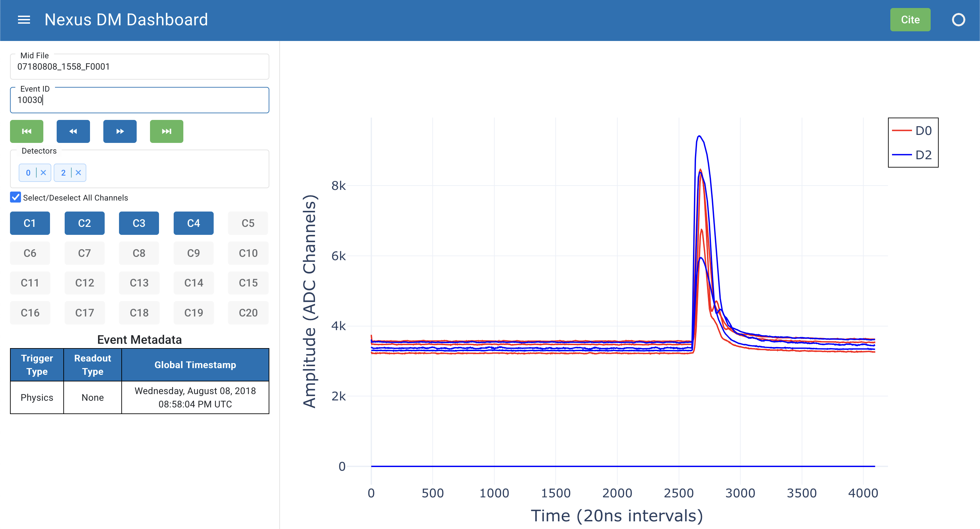Screen dimensions: 980x529
Task: Jump to the first event
Action: click(27, 131)
